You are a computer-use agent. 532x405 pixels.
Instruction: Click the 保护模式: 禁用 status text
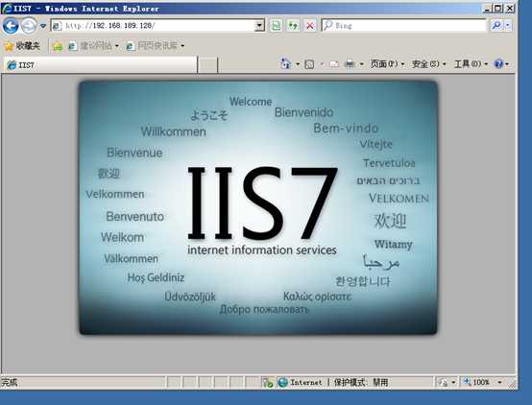tap(361, 383)
